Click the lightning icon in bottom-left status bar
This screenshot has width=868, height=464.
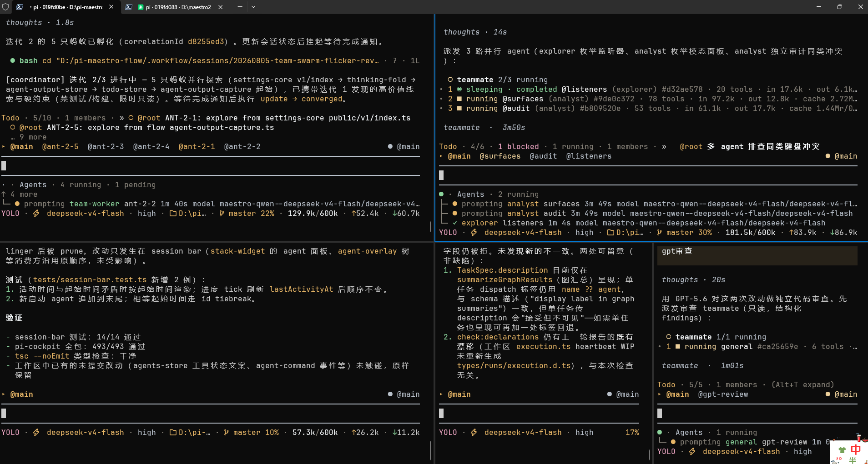pos(36,433)
